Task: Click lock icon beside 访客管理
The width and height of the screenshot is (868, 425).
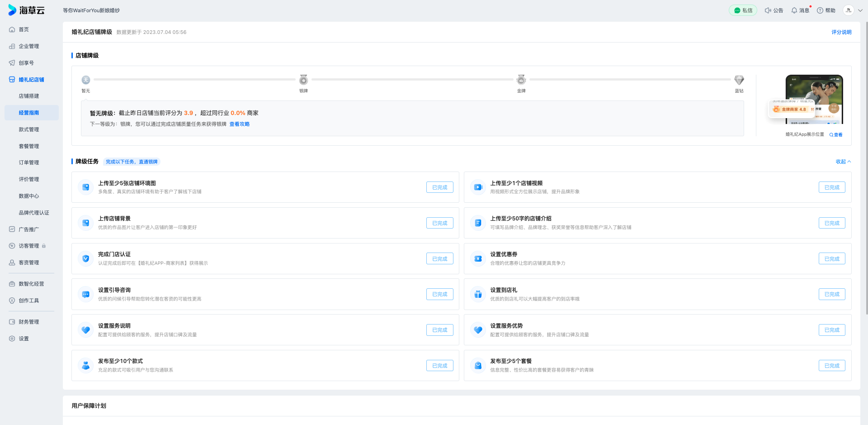Action: tap(44, 246)
